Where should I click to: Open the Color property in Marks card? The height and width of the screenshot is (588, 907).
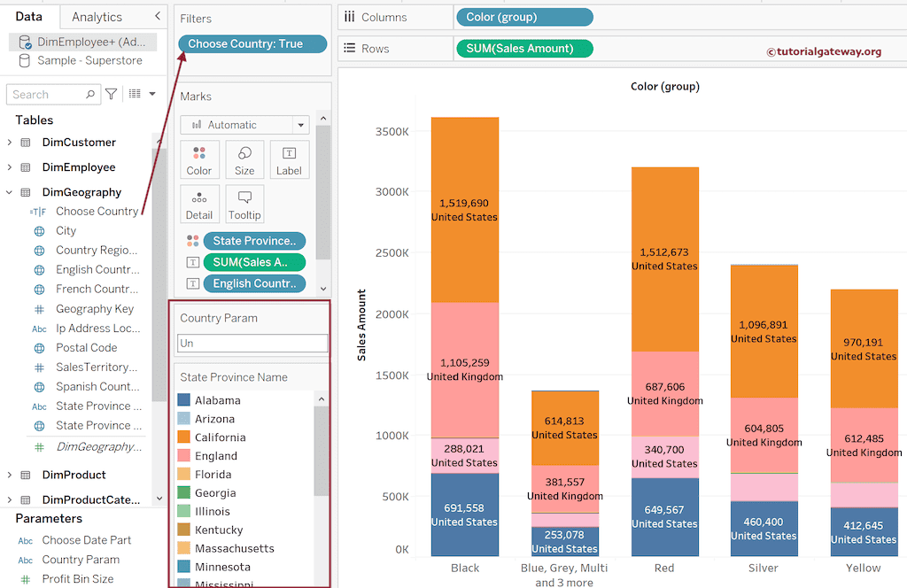[199, 158]
